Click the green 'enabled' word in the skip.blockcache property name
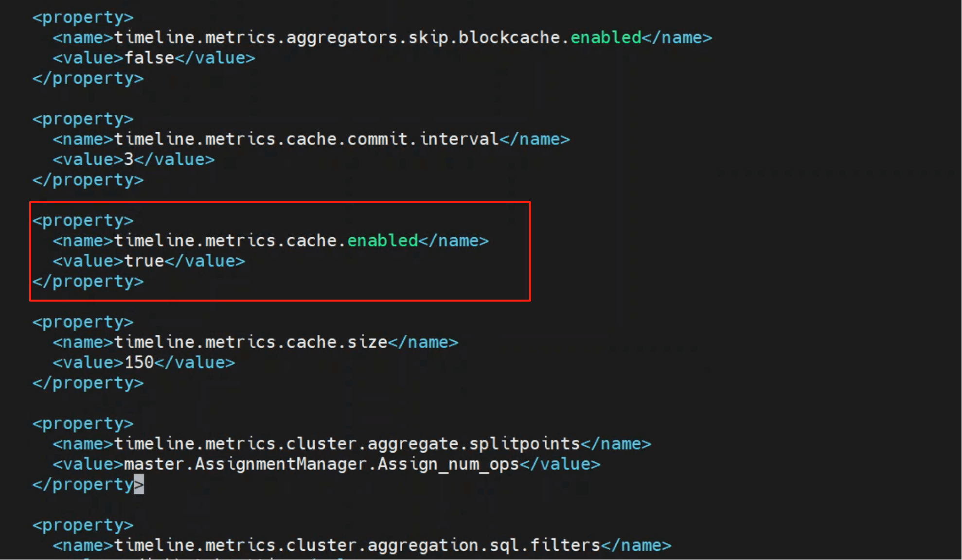 click(x=606, y=37)
